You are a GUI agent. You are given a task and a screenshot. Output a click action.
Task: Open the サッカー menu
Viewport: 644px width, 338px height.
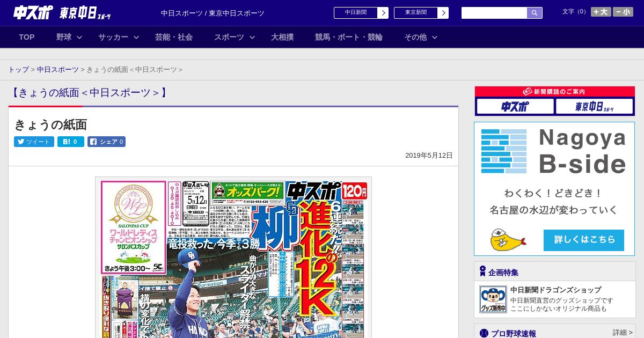[x=113, y=37]
